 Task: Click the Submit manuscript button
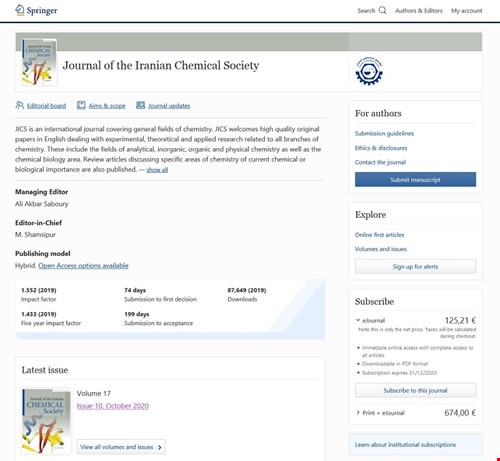pyautogui.click(x=415, y=180)
